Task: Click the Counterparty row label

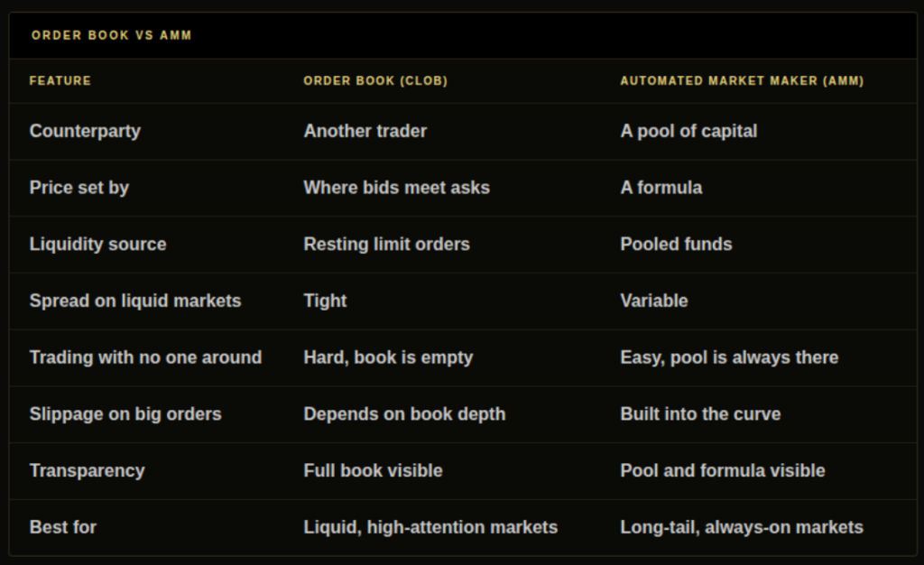Action: click(x=85, y=131)
